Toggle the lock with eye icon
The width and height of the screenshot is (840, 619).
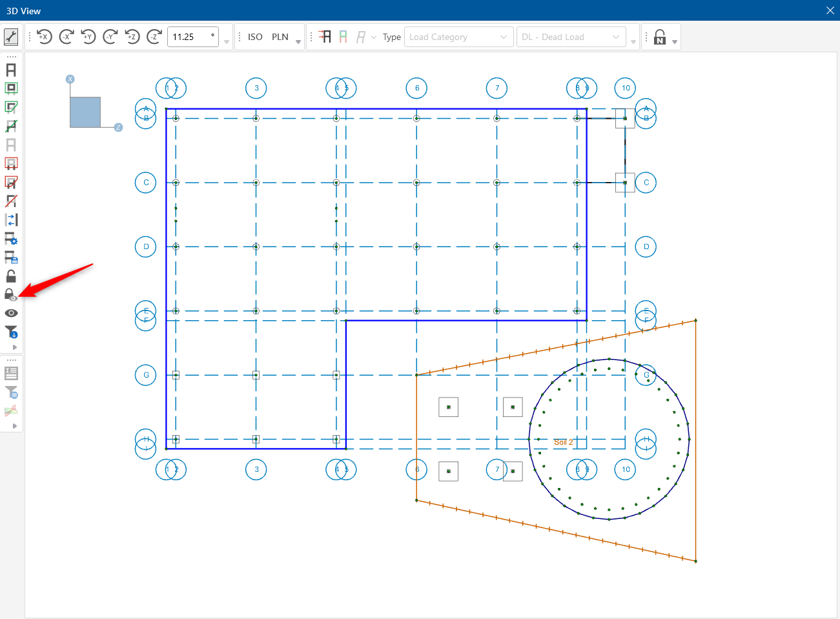click(11, 295)
